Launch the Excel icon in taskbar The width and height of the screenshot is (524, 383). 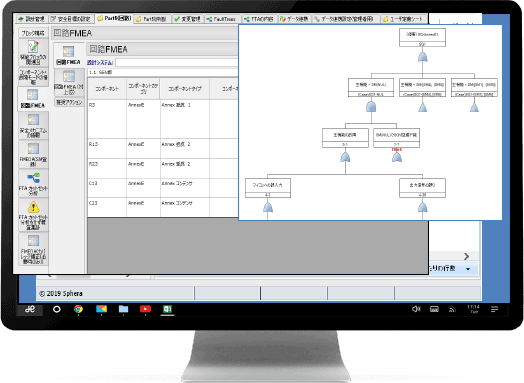pyautogui.click(x=167, y=309)
